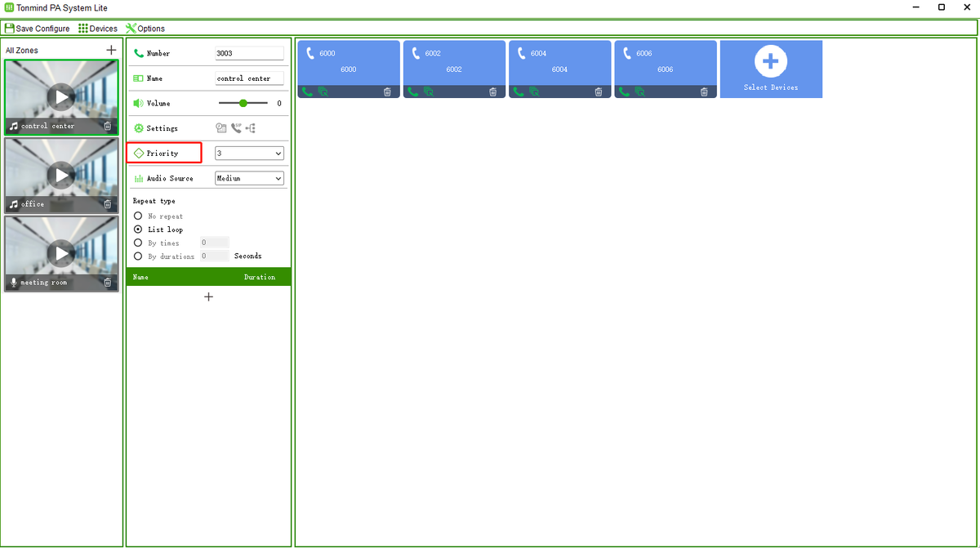Viewport: 980px width, 548px height.
Task: Click the monitor icon on device 6004
Action: click(x=533, y=91)
